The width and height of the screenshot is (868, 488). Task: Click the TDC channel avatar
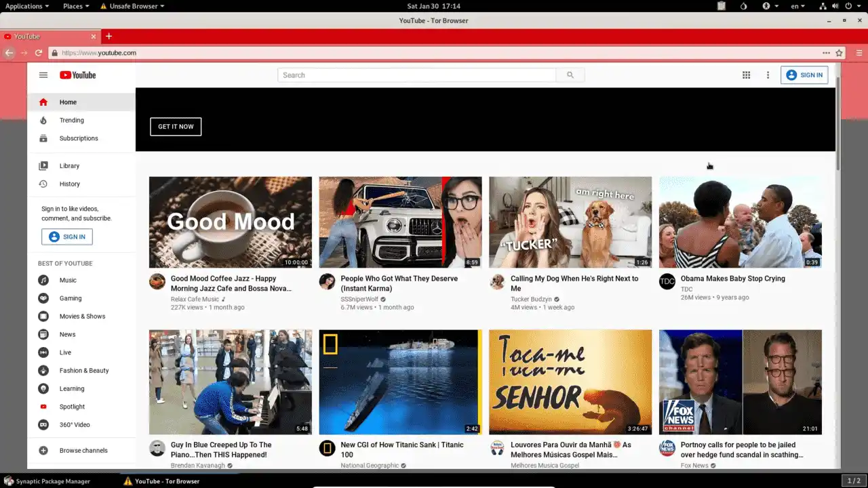pyautogui.click(x=667, y=281)
